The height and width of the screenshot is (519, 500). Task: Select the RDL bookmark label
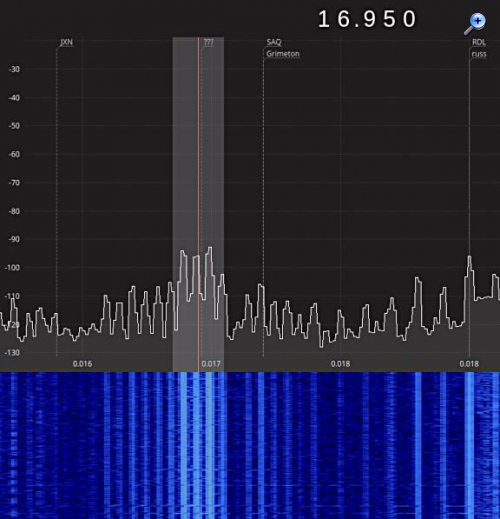(479, 42)
